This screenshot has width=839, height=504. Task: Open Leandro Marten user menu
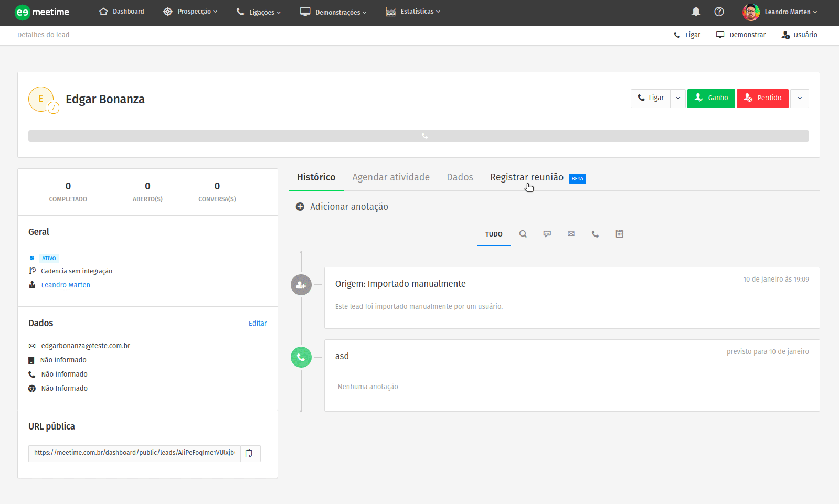coord(780,12)
